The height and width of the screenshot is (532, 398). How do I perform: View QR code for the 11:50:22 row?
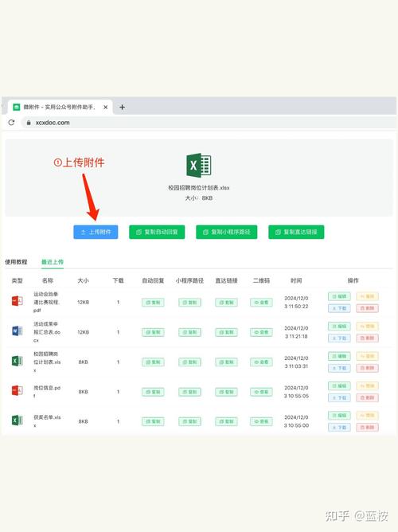pos(261,303)
